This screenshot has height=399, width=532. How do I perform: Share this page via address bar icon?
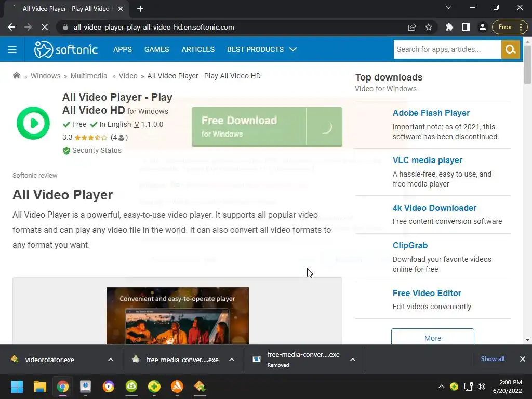(412, 27)
